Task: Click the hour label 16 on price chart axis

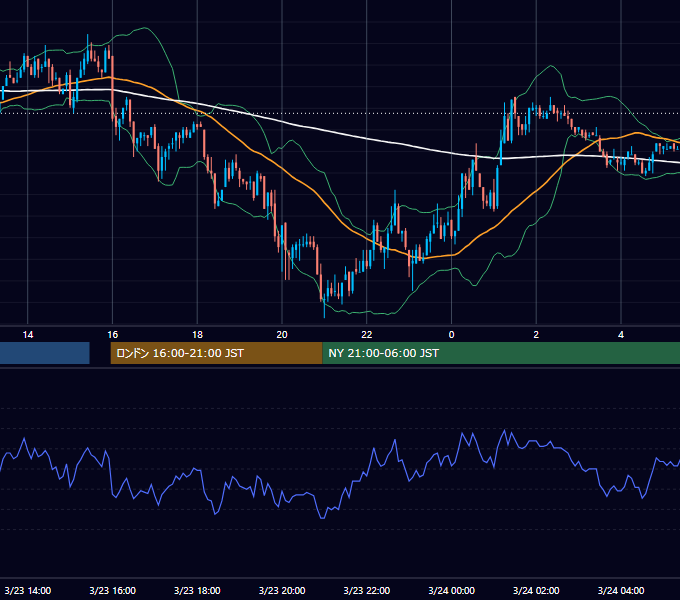Action: click(x=112, y=335)
